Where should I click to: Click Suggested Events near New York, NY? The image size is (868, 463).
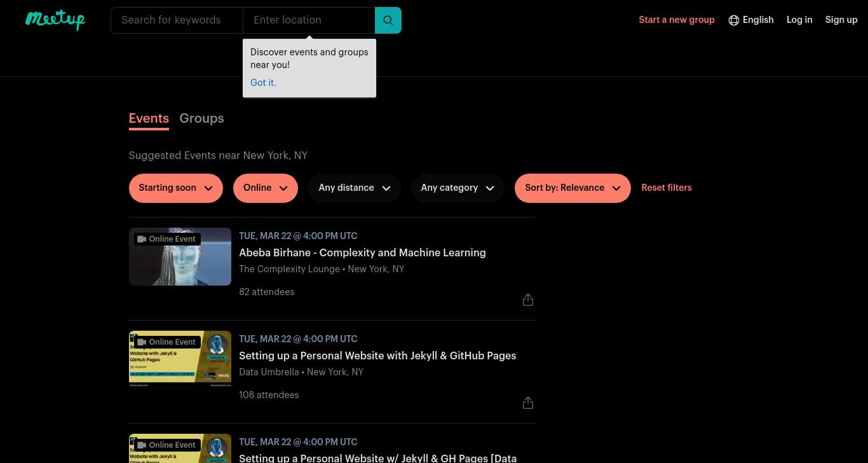(x=218, y=156)
